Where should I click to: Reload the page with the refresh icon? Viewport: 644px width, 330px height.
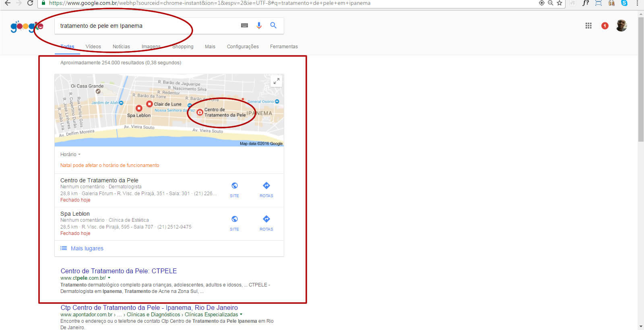tap(30, 3)
